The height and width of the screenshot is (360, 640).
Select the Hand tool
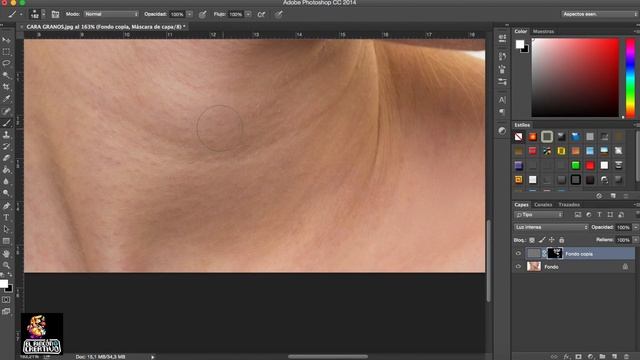[6, 253]
